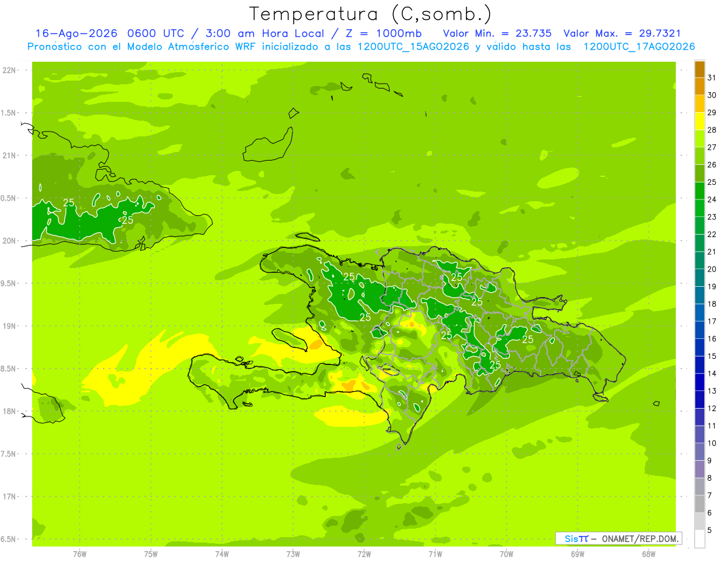Pick the dark orange colorbar segment above 31
Viewport: 728px width, 562px height.
699,69
